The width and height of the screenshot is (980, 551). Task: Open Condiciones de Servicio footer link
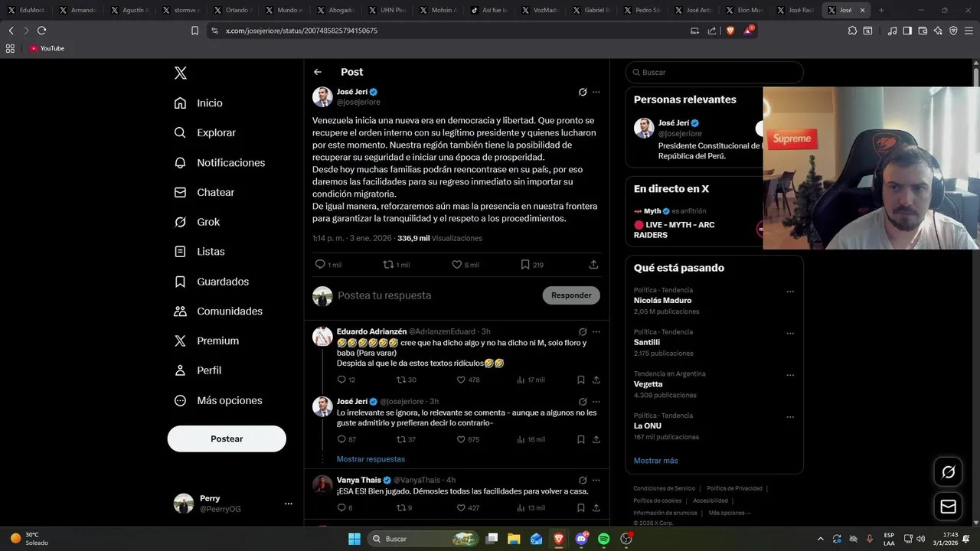click(664, 488)
